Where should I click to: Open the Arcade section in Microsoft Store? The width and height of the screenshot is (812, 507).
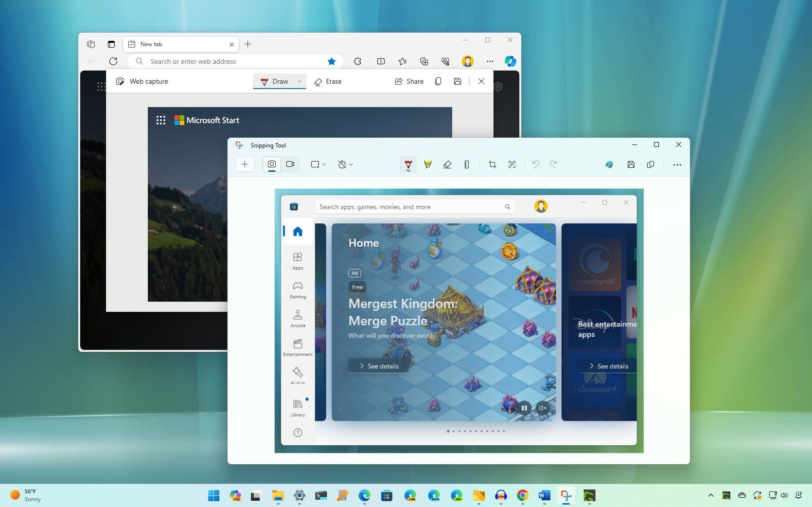pyautogui.click(x=297, y=319)
